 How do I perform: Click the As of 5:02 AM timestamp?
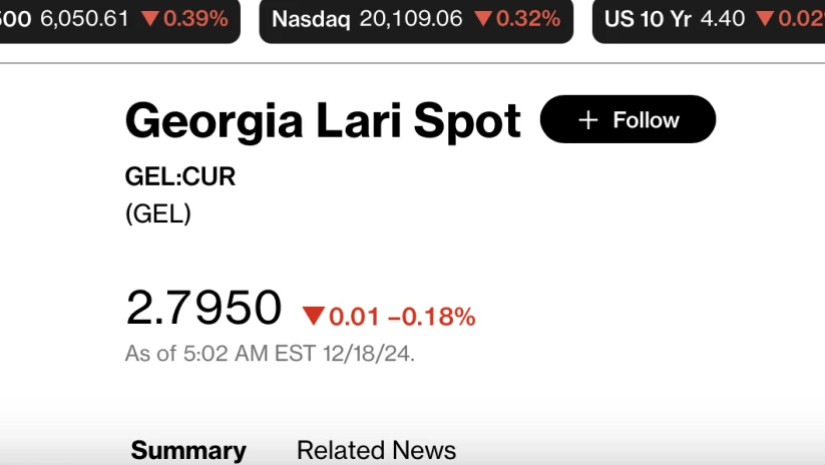tap(270, 353)
